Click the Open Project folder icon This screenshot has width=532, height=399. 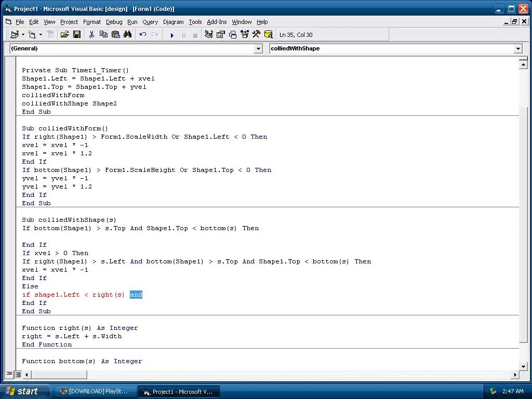tap(64, 34)
